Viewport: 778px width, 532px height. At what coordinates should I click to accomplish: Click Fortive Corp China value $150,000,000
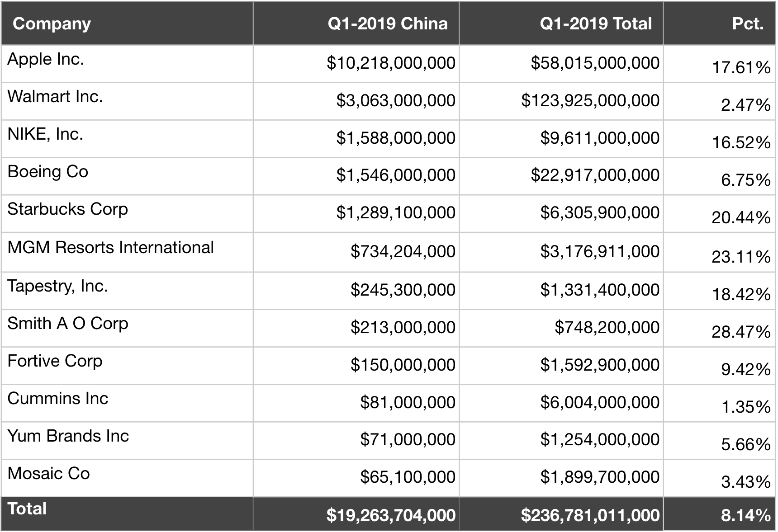[403, 365]
